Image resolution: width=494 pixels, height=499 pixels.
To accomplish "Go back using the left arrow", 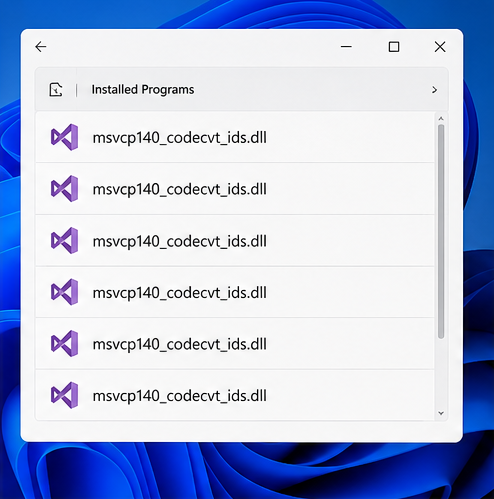I will tap(41, 47).
